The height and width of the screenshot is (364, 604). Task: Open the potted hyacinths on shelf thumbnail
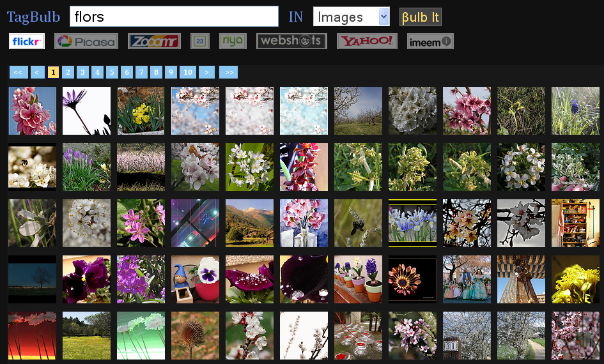(x=358, y=279)
